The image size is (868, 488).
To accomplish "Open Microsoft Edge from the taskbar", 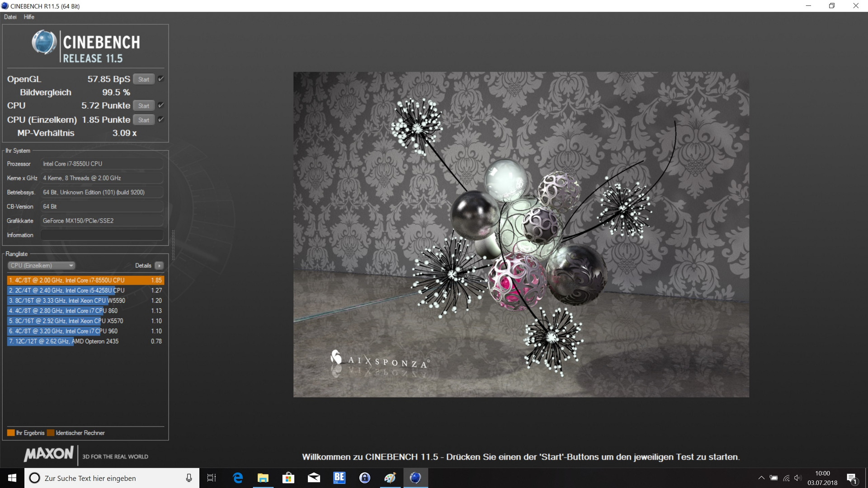I will click(238, 478).
